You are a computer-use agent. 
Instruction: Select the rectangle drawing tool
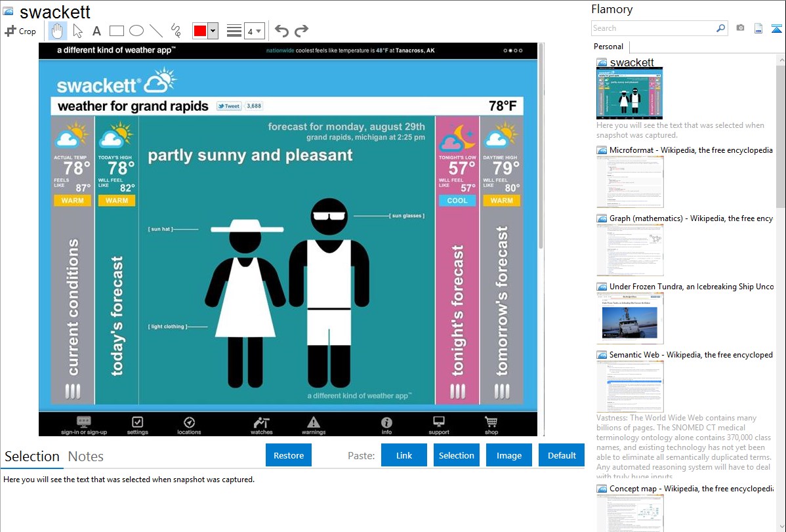point(116,31)
